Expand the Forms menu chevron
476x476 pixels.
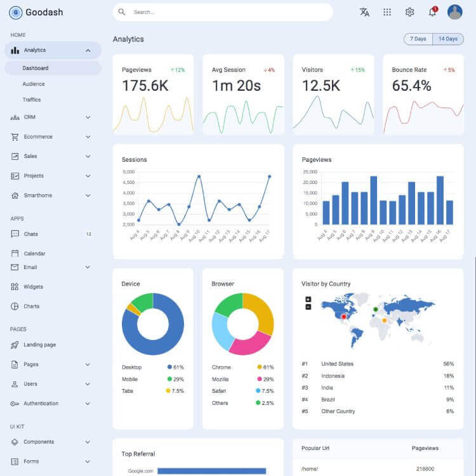pyautogui.click(x=88, y=461)
